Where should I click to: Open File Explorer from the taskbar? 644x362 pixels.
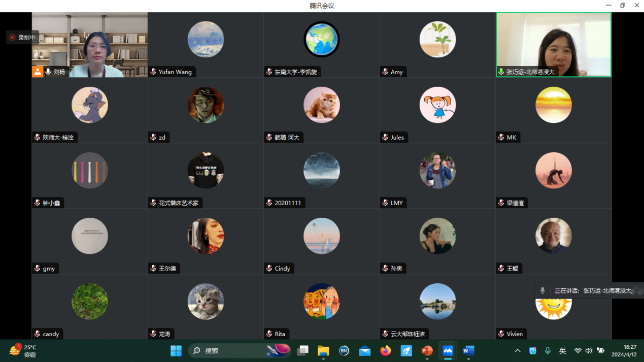coord(323,351)
